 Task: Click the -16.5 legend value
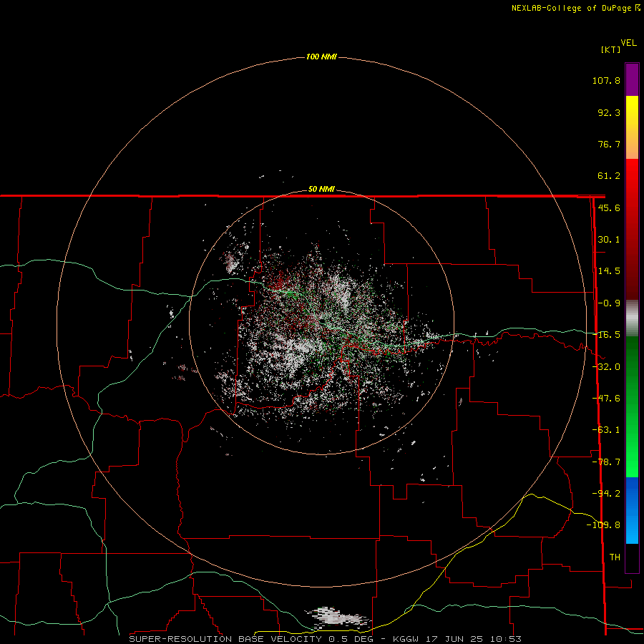(x=607, y=335)
